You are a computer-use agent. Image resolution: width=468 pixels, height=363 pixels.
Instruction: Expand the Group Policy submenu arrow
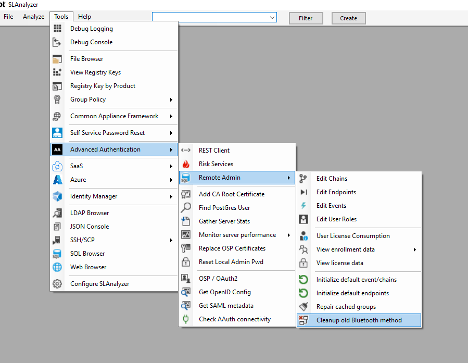[171, 100]
